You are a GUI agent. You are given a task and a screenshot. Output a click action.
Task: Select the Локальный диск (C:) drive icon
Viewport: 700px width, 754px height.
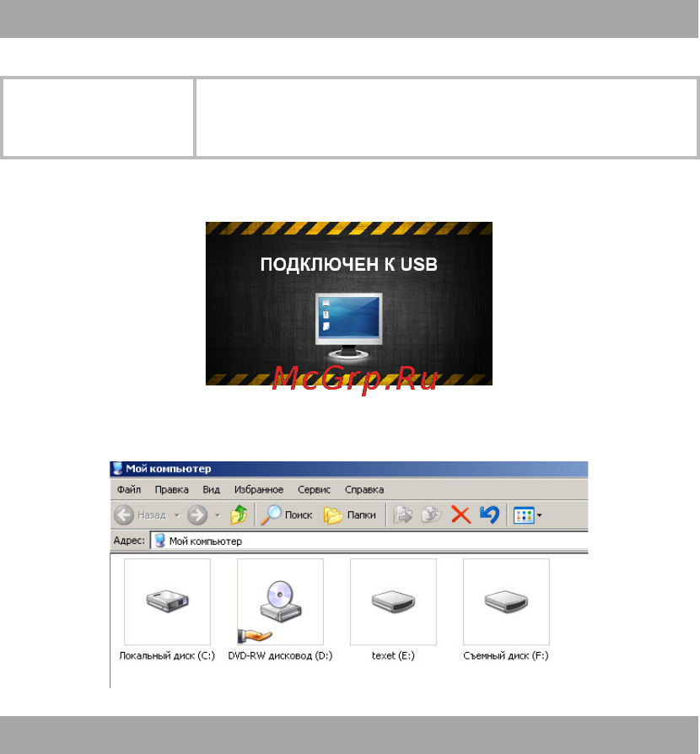[x=167, y=601]
